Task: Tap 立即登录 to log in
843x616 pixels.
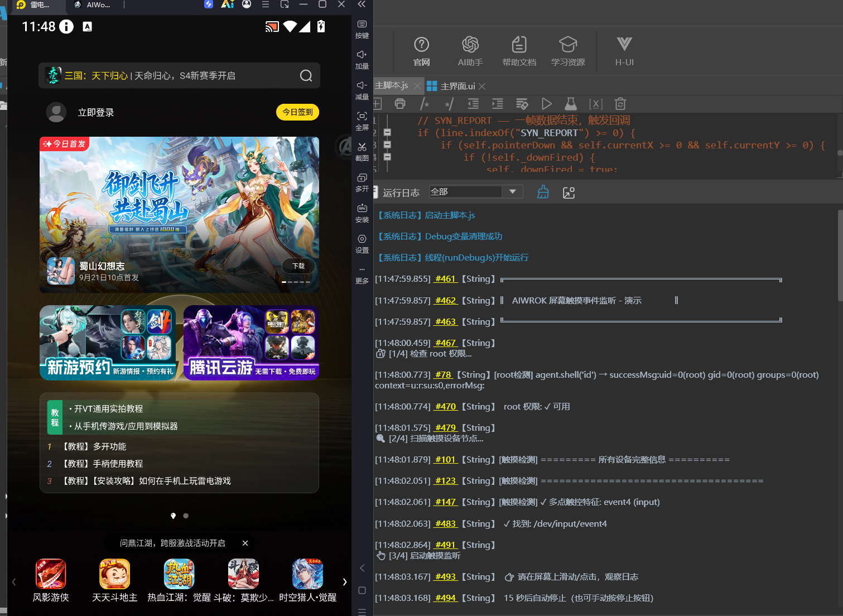Action: click(x=96, y=113)
